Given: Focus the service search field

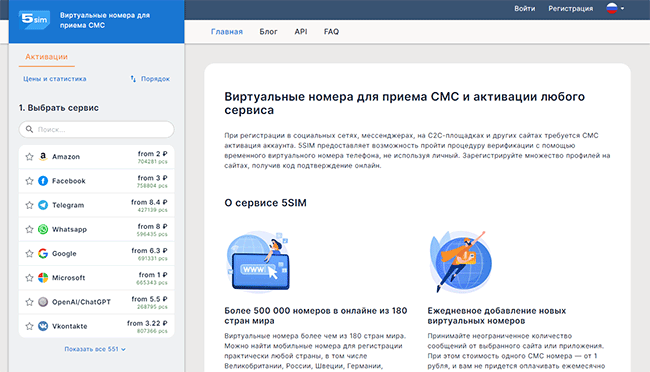Looking at the screenshot, I should (97, 129).
